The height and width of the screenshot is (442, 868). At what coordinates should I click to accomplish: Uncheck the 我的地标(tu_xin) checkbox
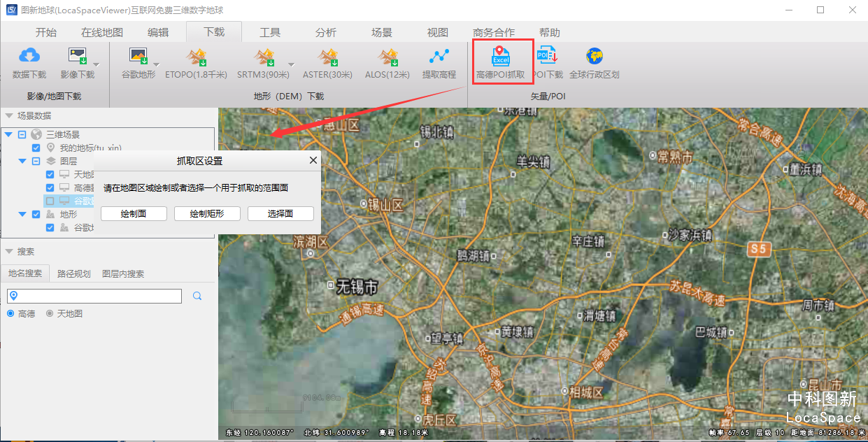coord(36,148)
